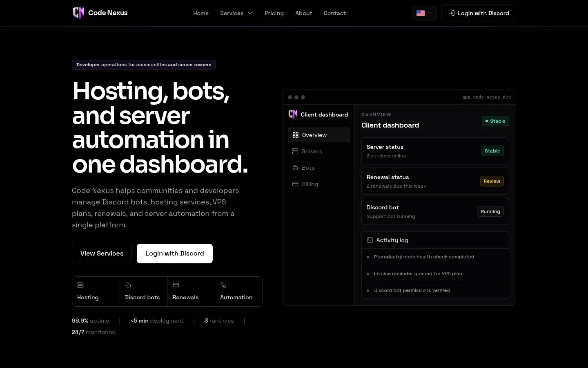The width and height of the screenshot is (588, 368).
Task: Open the About page
Action: (x=304, y=13)
